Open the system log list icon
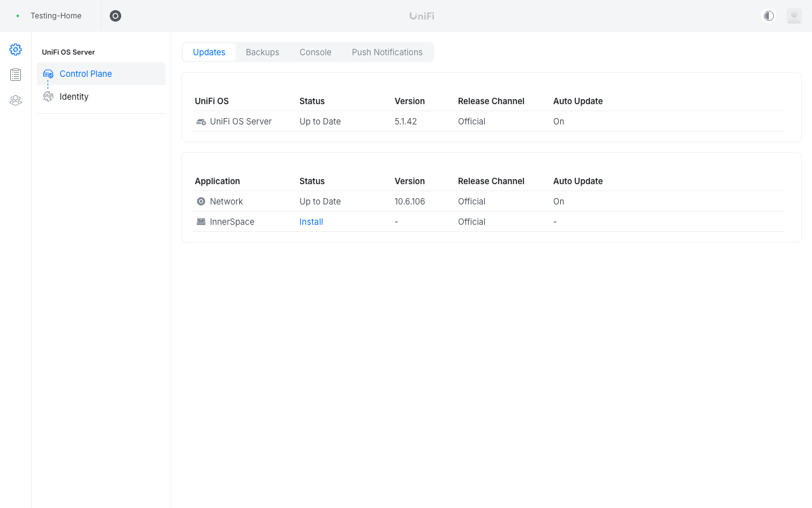The height and width of the screenshot is (508, 812). (15, 75)
